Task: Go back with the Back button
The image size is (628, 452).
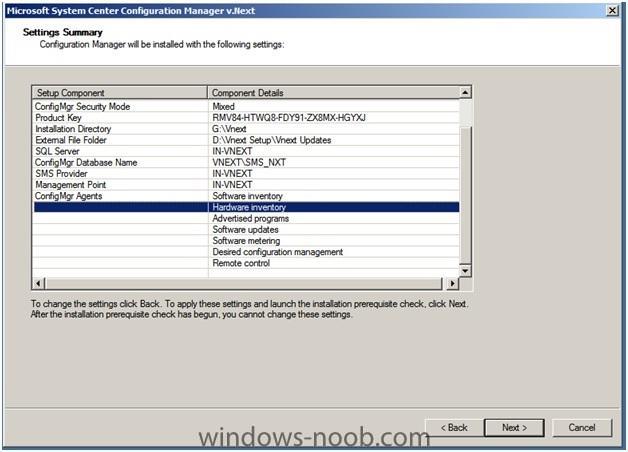Action: (x=454, y=428)
